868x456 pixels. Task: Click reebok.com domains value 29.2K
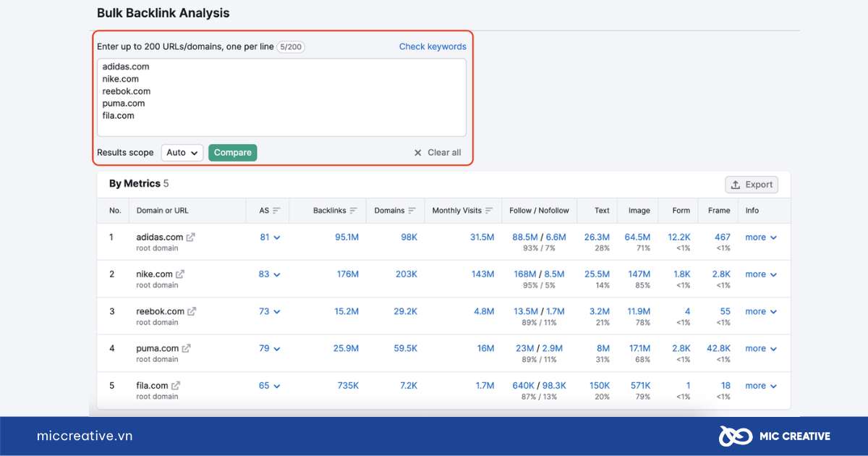point(405,311)
